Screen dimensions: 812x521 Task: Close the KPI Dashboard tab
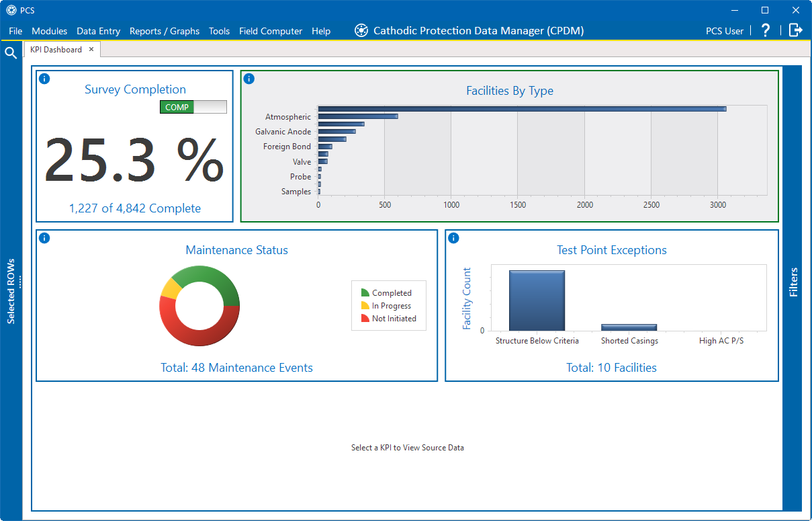coord(91,49)
